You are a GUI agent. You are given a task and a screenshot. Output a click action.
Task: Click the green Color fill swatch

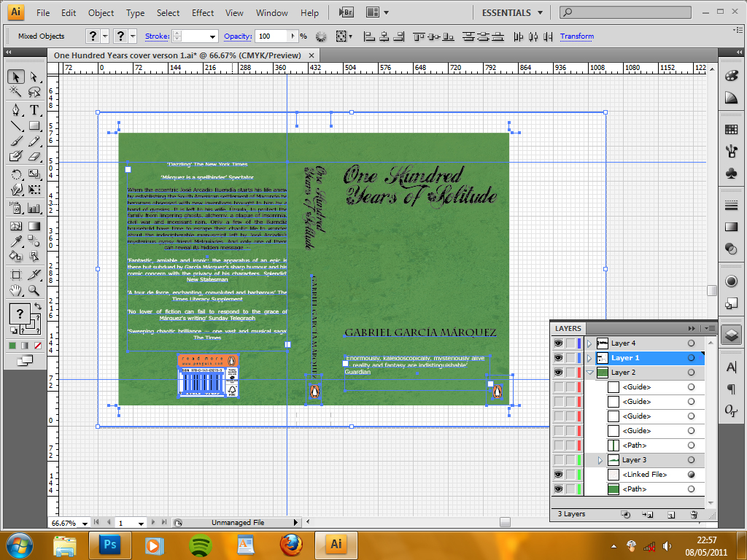point(12,345)
